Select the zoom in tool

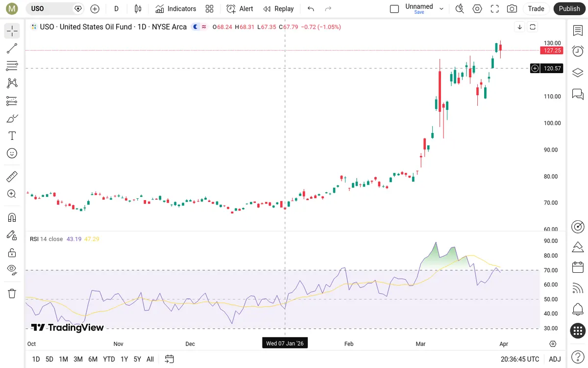[x=12, y=194]
